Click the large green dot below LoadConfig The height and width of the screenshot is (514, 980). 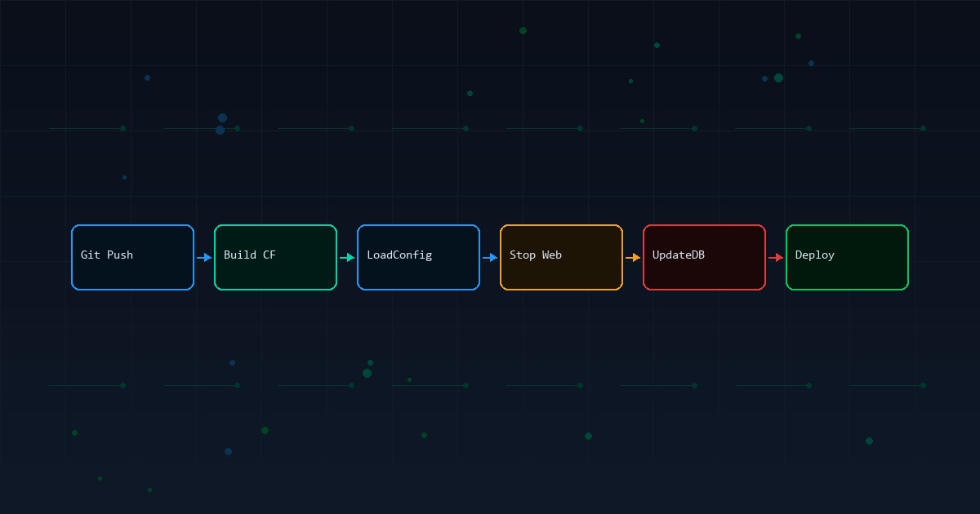[x=367, y=373]
